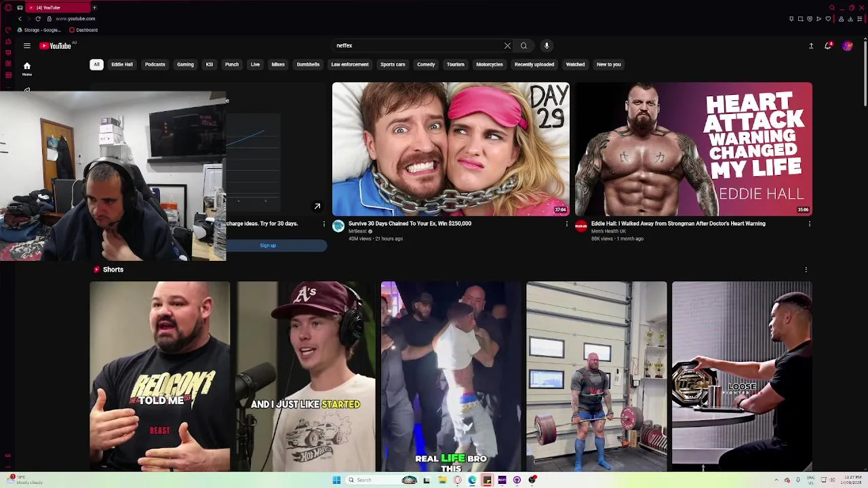Open YouTube notifications bell
Screen dimensions: 868x488
point(828,45)
